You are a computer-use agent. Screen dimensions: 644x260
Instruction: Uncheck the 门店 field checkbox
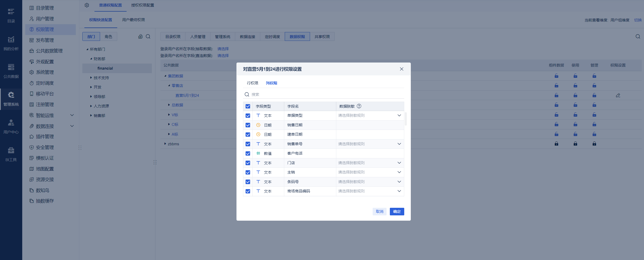pyautogui.click(x=248, y=163)
